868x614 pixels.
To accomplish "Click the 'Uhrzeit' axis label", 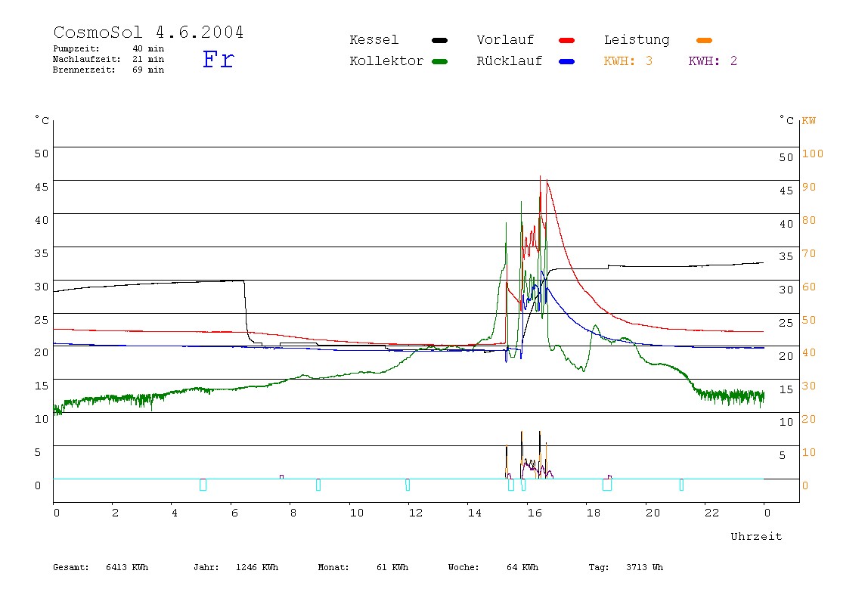I will (756, 536).
